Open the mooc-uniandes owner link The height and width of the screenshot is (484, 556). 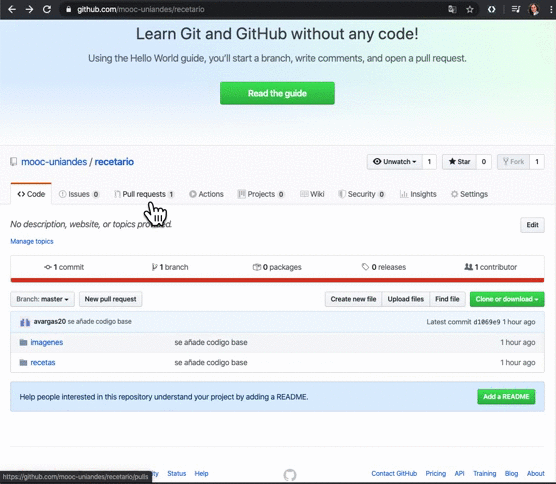tap(54, 162)
